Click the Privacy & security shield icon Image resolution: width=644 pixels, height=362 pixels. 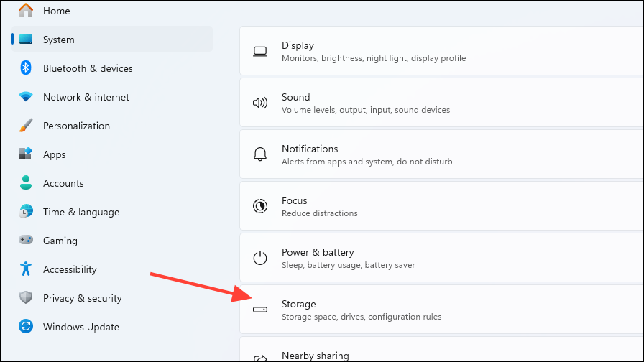tap(26, 297)
